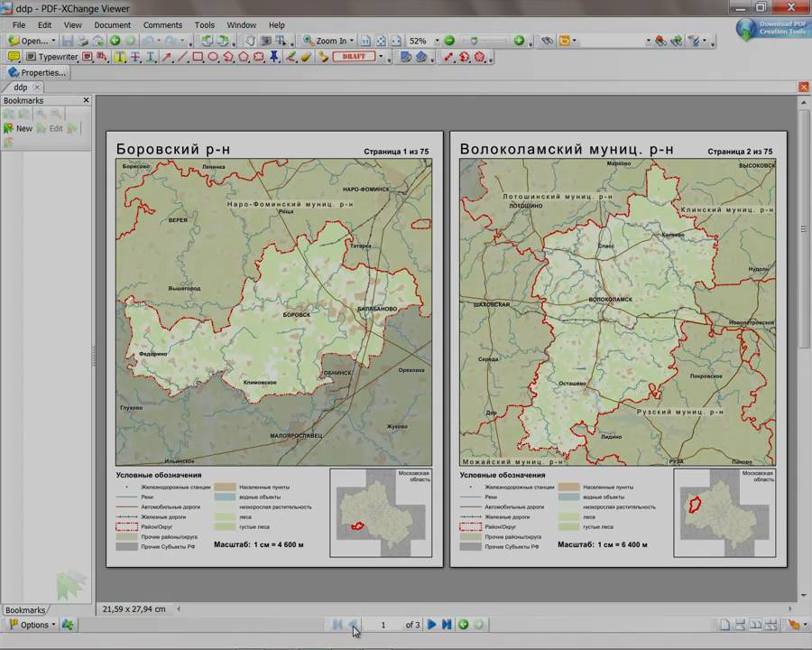
Task: Choose the DRAFT stamp
Action: coord(355,57)
